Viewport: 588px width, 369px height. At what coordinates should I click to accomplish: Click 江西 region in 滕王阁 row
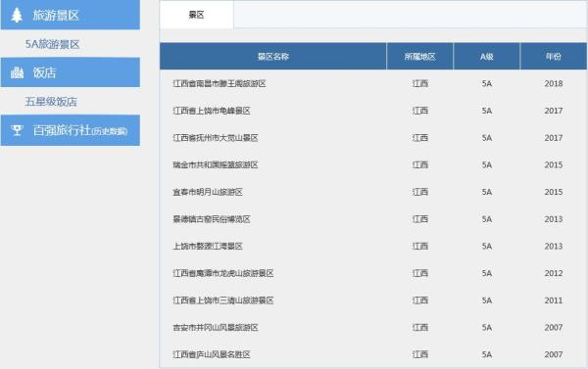coord(420,83)
